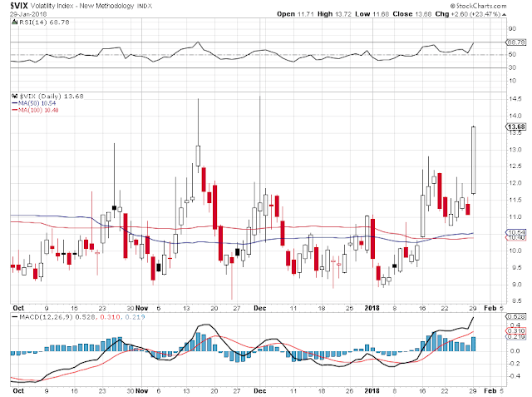Click the 11.0 price axis label
The image size is (532, 397).
point(515,216)
